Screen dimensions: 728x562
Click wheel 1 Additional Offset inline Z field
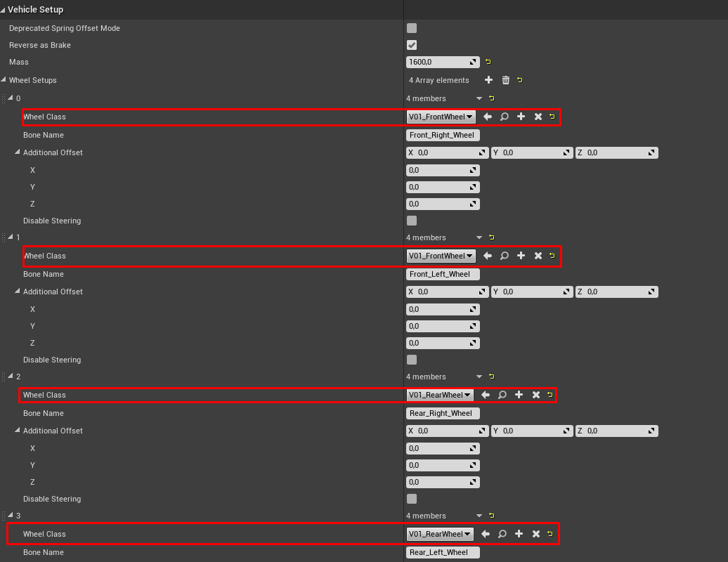617,292
